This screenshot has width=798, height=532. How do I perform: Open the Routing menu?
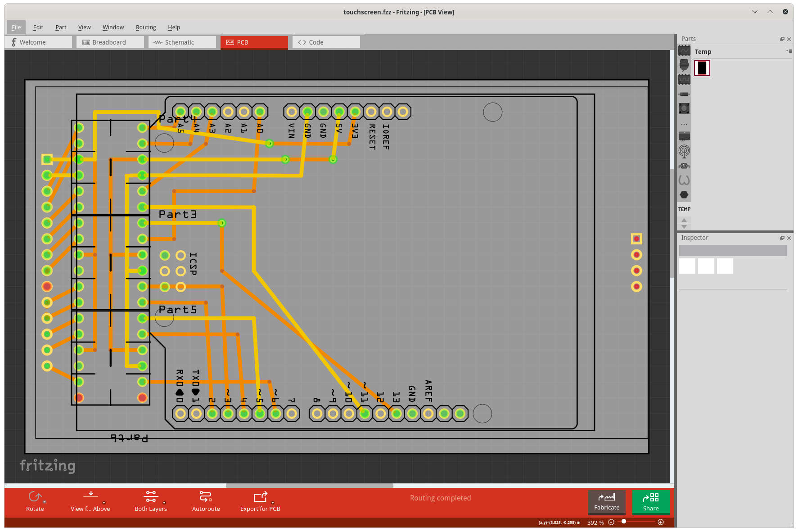pos(146,27)
